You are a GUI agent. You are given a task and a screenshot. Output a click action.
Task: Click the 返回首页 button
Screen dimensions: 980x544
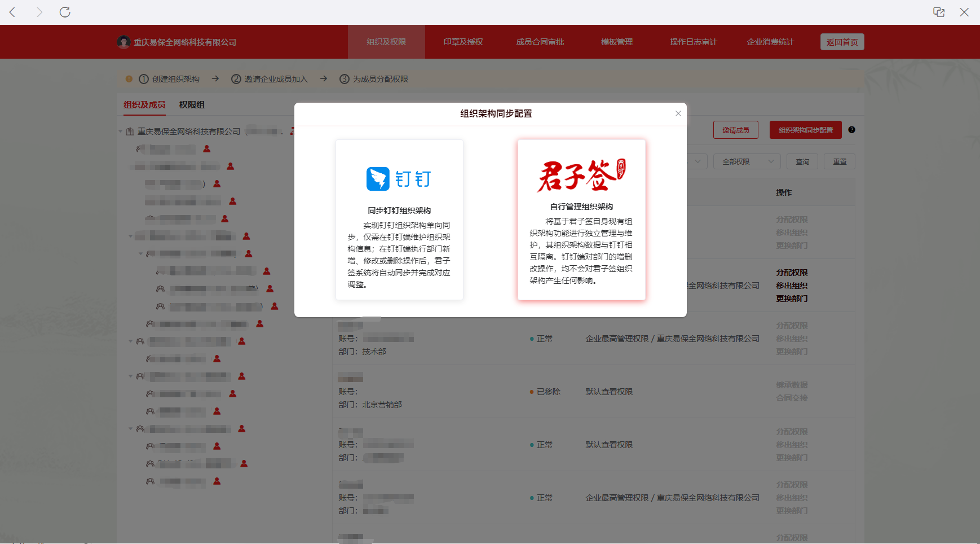[x=842, y=42]
